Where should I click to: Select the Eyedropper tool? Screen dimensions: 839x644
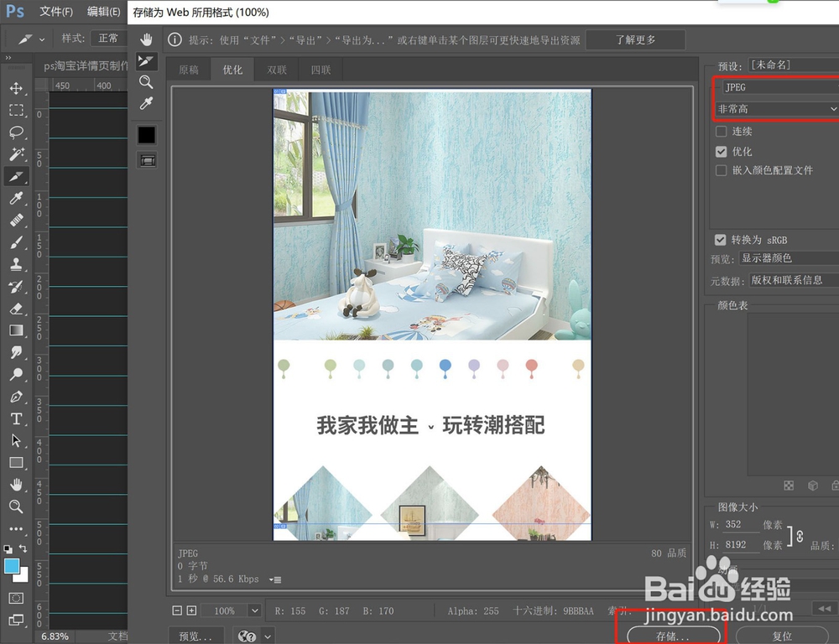[147, 104]
